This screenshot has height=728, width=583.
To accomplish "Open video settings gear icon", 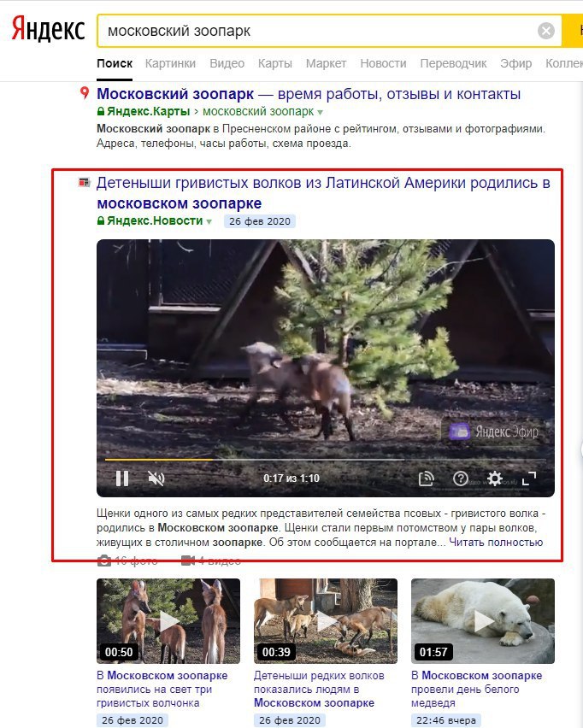I will tap(494, 478).
